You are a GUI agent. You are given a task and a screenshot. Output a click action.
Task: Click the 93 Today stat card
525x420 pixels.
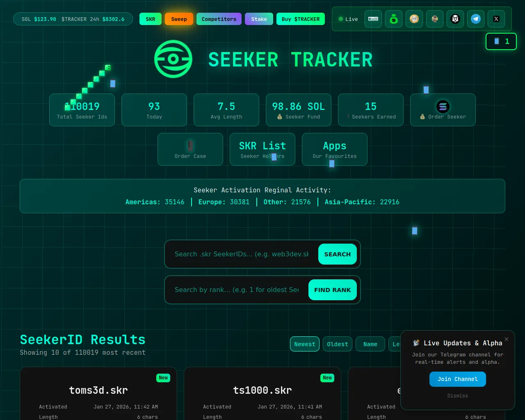154,110
